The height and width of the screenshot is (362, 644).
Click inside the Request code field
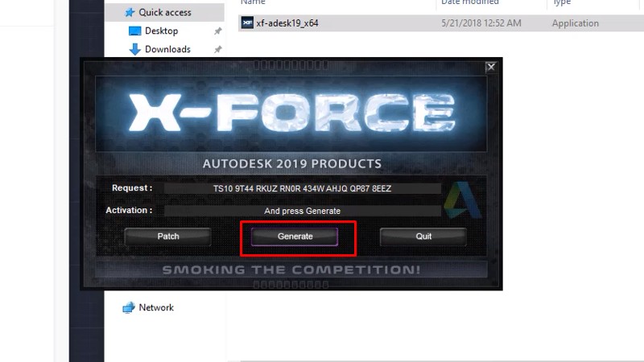point(302,188)
